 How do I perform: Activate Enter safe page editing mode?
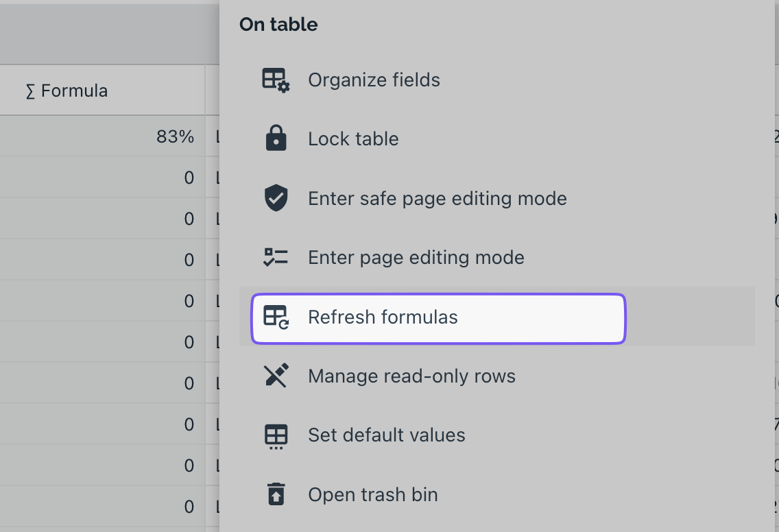[496, 198]
